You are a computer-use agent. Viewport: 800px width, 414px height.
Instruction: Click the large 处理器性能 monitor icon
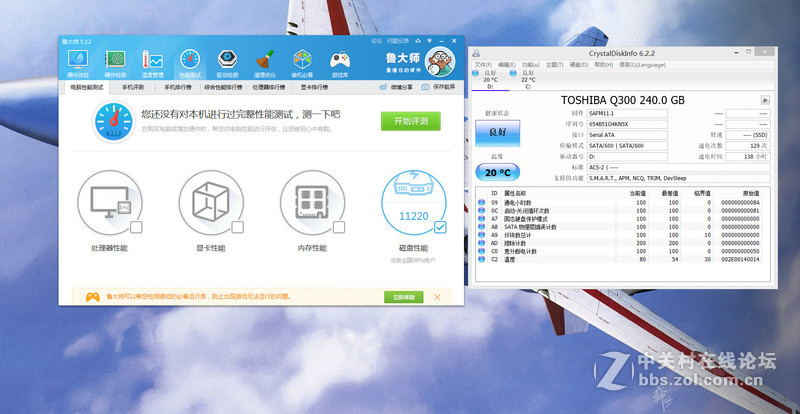click(110, 202)
